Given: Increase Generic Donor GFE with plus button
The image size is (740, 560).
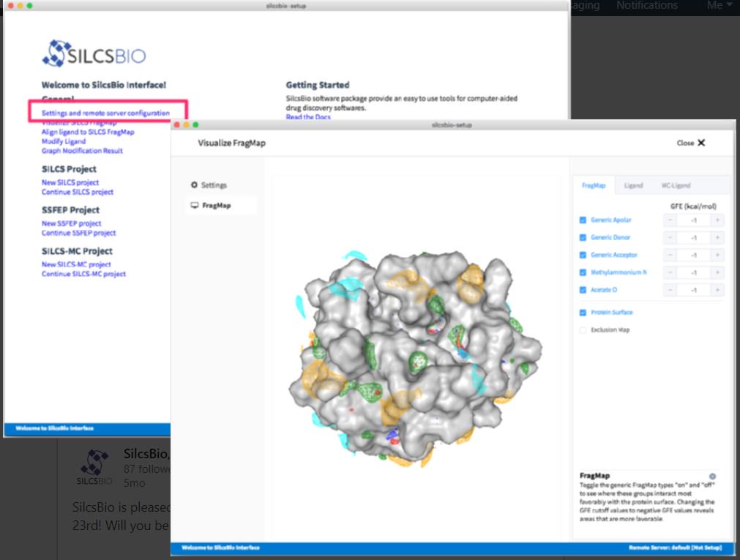Looking at the screenshot, I should pyautogui.click(x=717, y=237).
